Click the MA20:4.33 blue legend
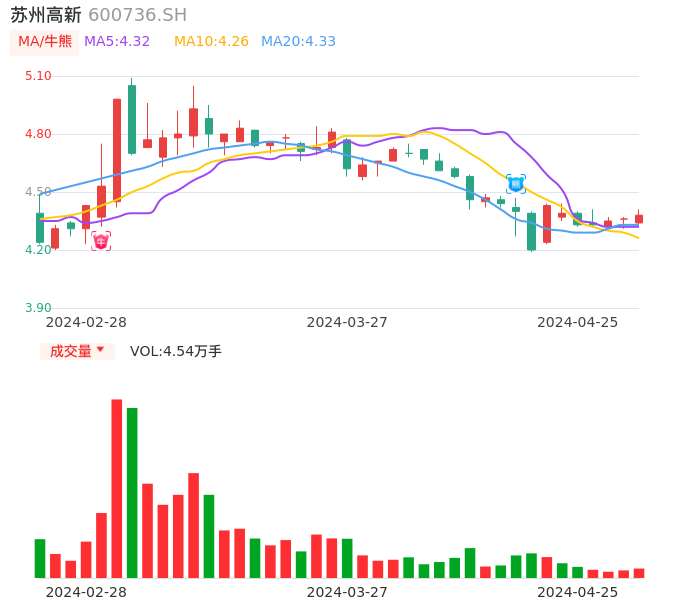The image size is (686, 606). pos(298,42)
